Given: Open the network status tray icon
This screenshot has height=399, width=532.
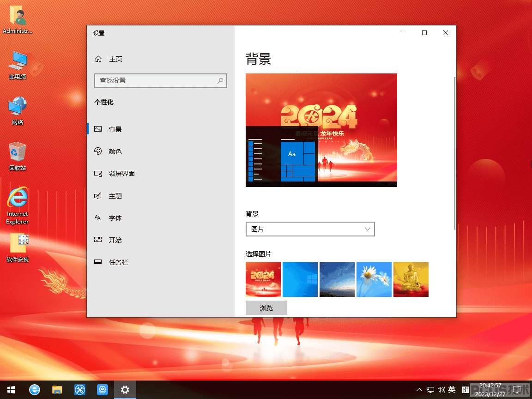Looking at the screenshot, I should (x=430, y=390).
